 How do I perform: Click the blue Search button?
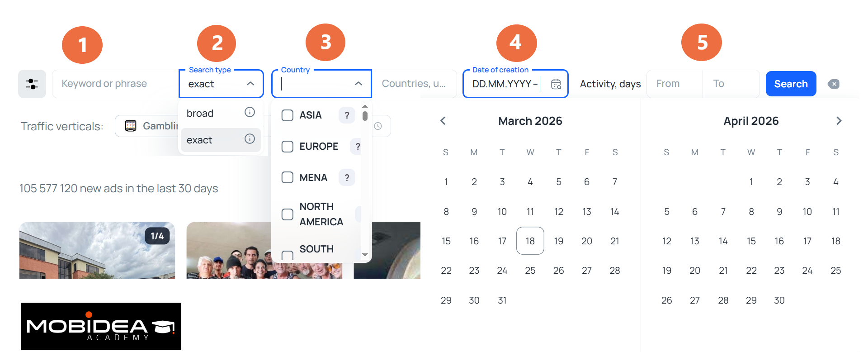click(x=791, y=84)
